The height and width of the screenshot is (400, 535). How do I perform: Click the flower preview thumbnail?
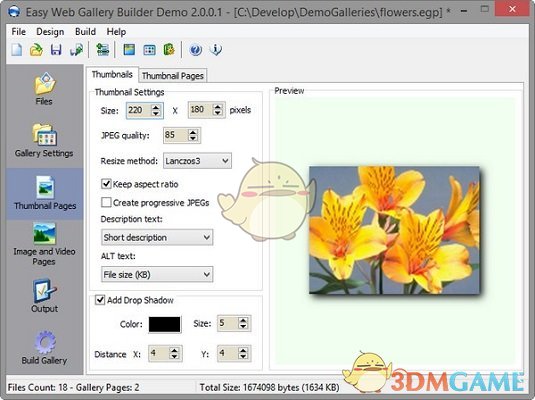[394, 230]
